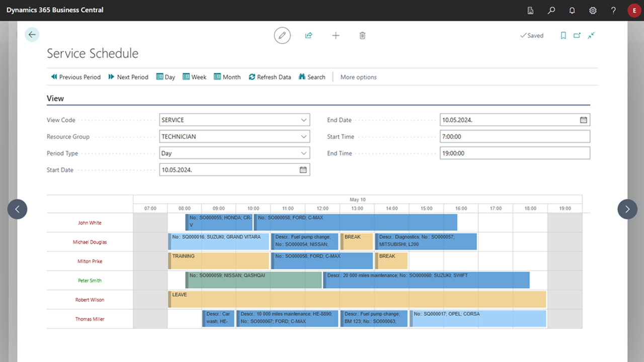Click the collapse page arrows icon

[591, 35]
